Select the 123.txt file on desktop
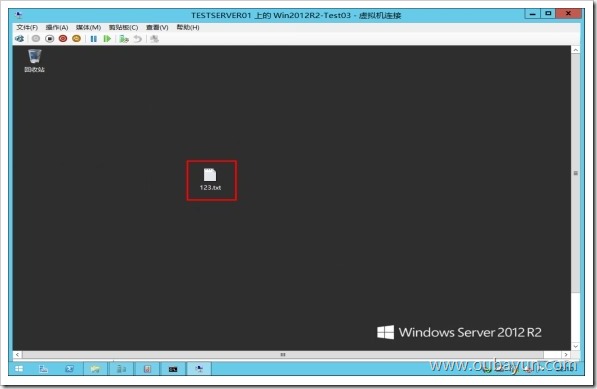This screenshot has height=389, width=597. pyautogui.click(x=210, y=179)
